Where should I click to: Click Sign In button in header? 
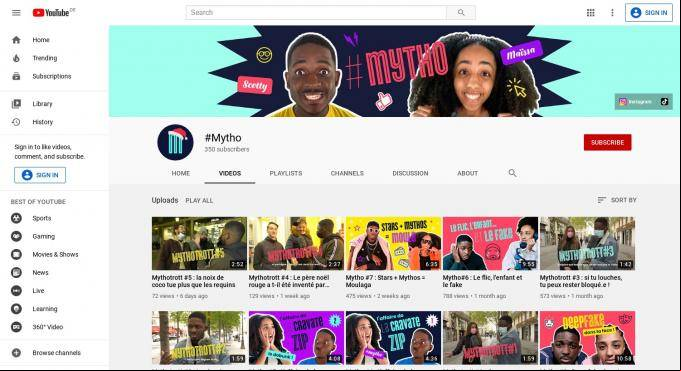[649, 13]
